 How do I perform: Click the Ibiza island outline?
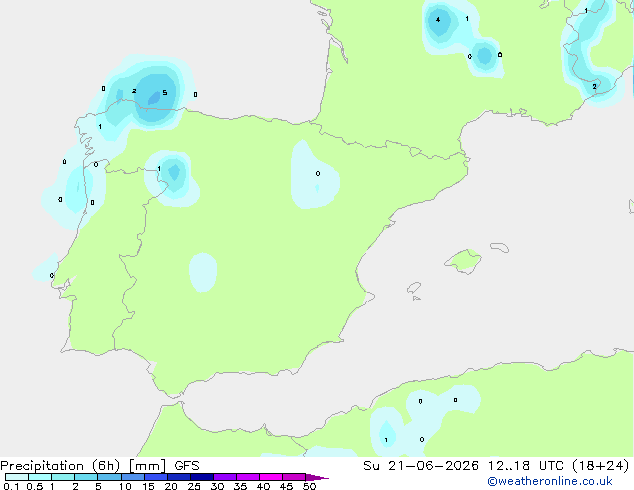click(x=414, y=288)
